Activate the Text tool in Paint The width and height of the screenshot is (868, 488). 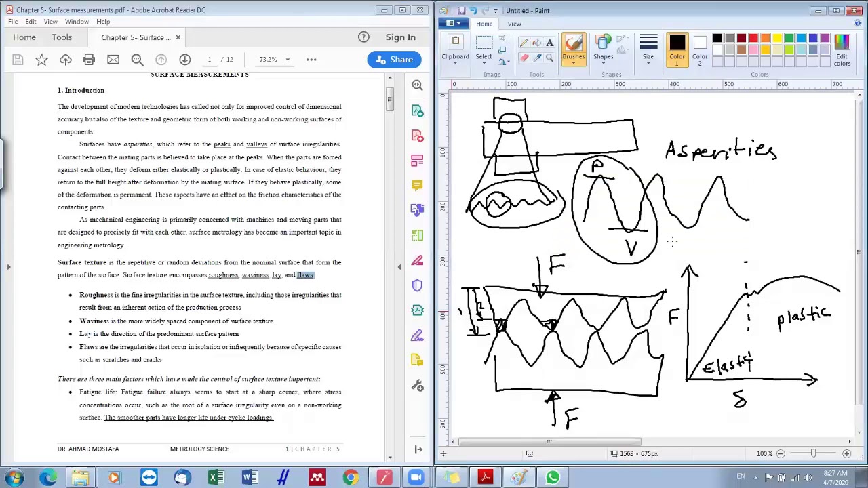[550, 43]
